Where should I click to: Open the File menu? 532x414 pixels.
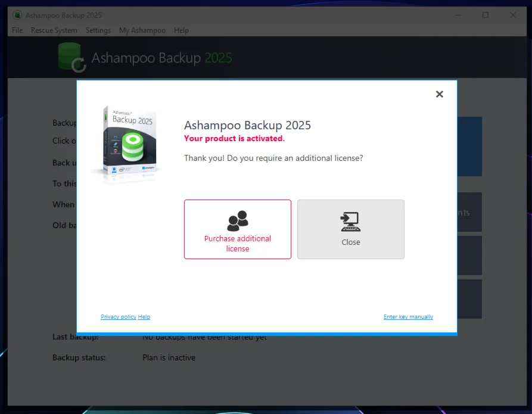[17, 30]
